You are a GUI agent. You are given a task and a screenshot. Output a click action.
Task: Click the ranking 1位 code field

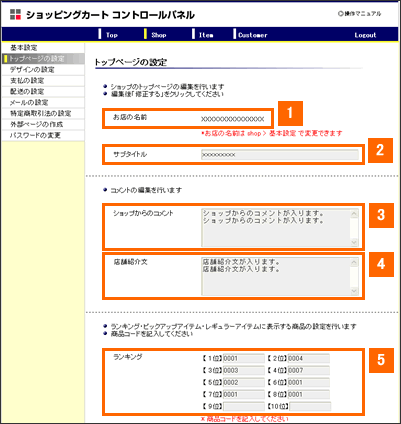[244, 359]
